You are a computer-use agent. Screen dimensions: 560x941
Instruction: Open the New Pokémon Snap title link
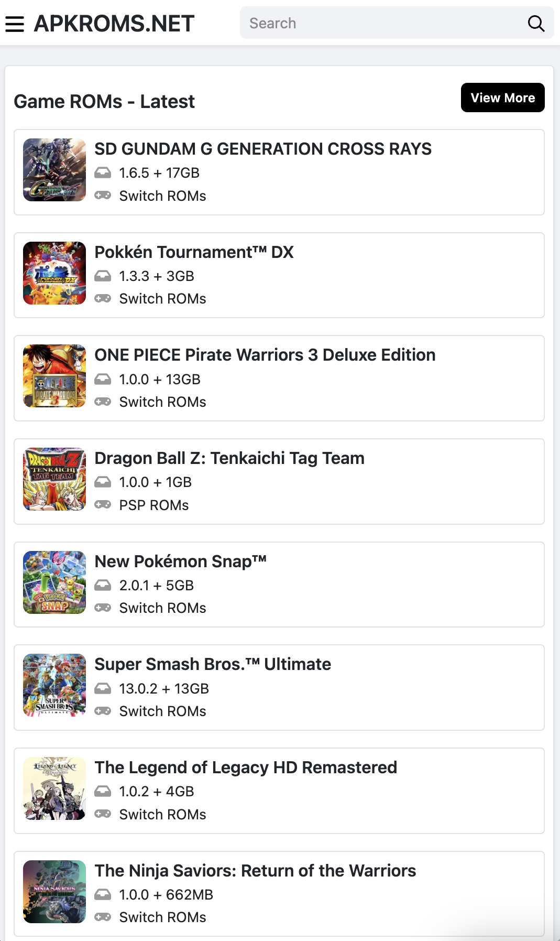(x=181, y=561)
